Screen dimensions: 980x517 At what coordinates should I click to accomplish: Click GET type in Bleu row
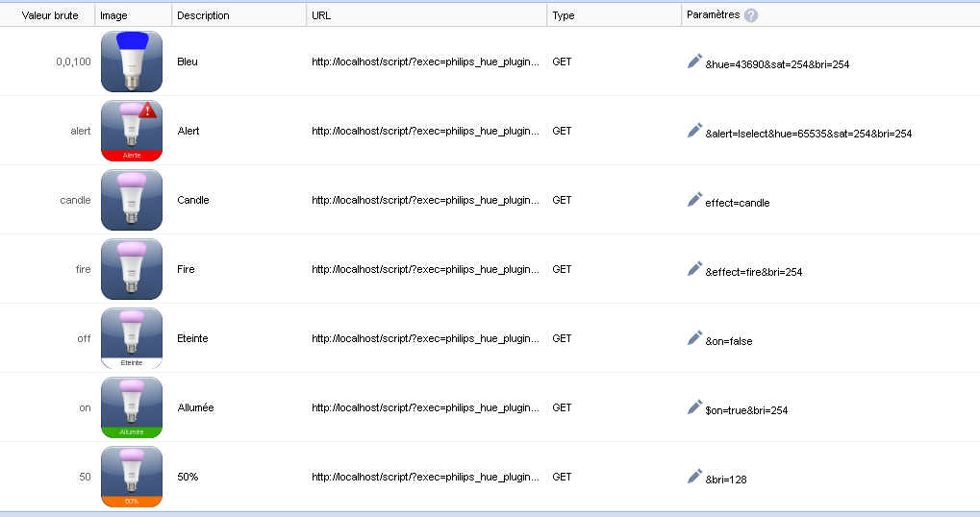(562, 62)
